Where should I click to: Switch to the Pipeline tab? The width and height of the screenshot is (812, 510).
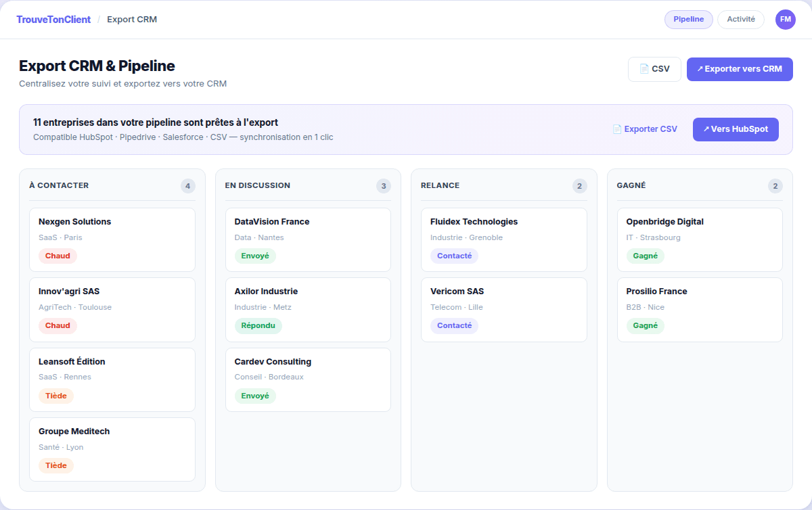689,20
